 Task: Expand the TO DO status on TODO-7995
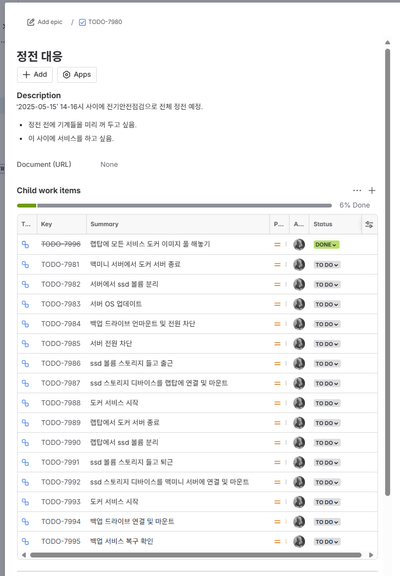click(327, 542)
